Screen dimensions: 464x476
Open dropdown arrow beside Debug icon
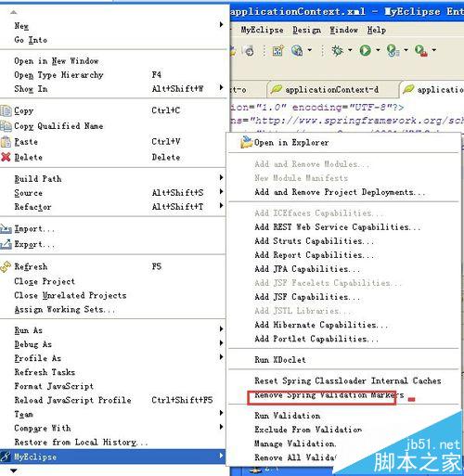(350, 50)
